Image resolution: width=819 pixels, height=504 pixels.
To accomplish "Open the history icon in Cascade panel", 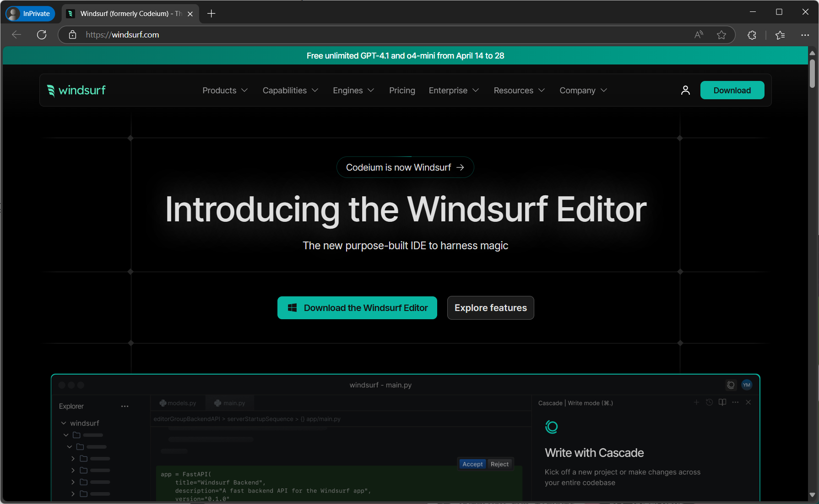I will click(709, 402).
